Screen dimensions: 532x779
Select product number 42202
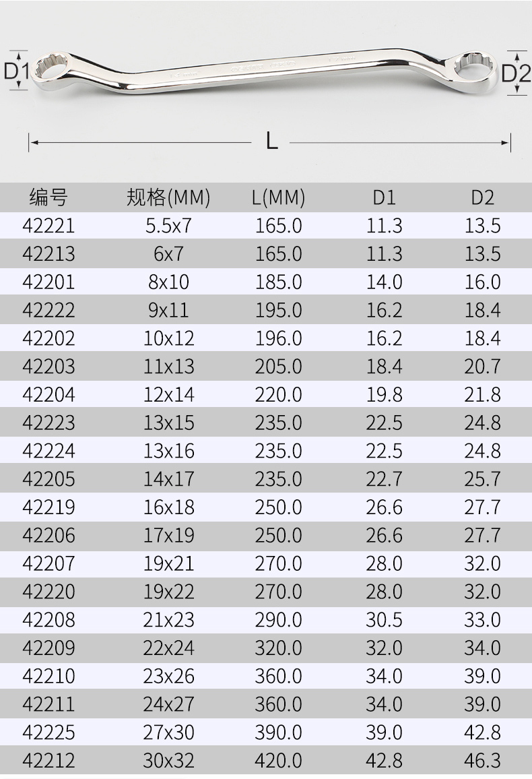point(48,338)
